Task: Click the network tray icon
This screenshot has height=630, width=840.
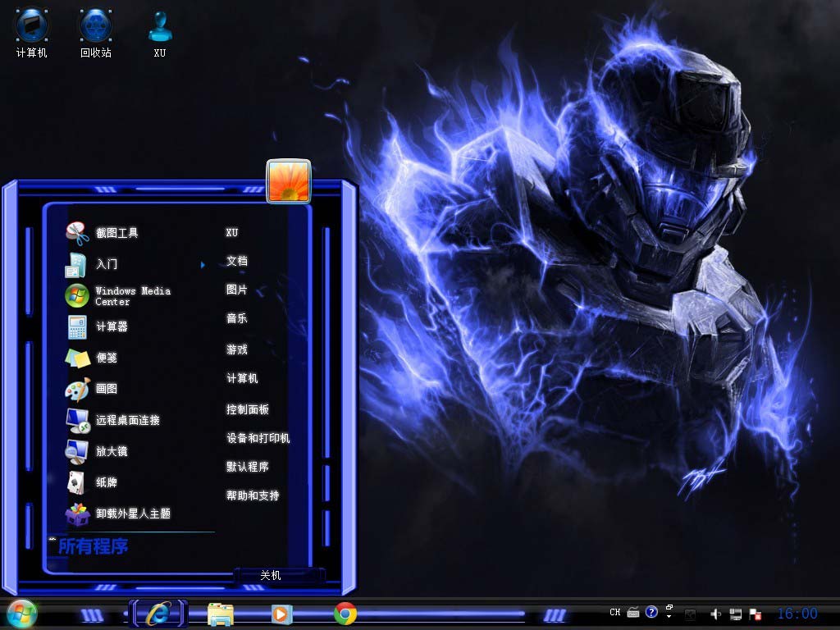Action: [736, 614]
